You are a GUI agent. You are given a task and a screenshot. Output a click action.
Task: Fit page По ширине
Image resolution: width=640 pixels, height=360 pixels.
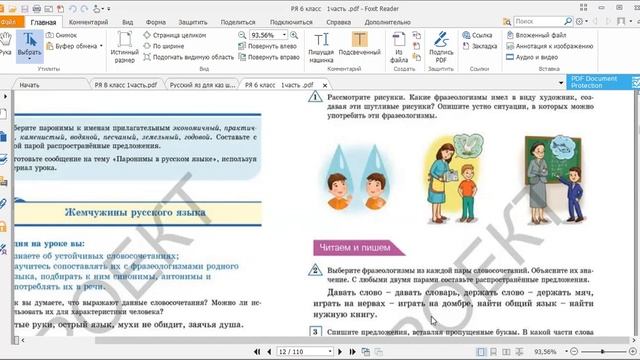coord(164,46)
